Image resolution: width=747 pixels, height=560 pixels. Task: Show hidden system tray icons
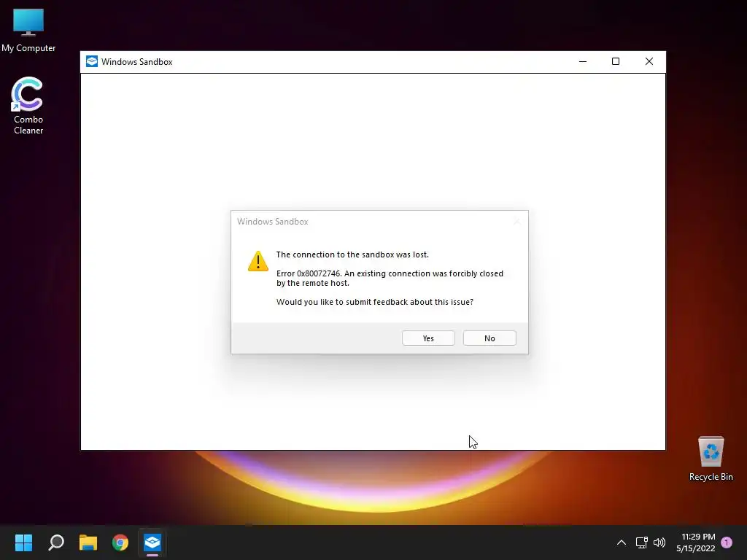622,542
